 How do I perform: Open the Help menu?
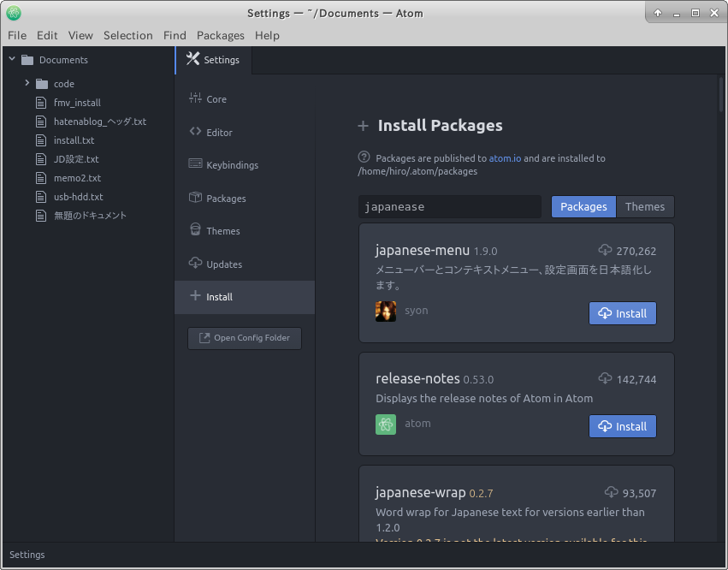267,35
